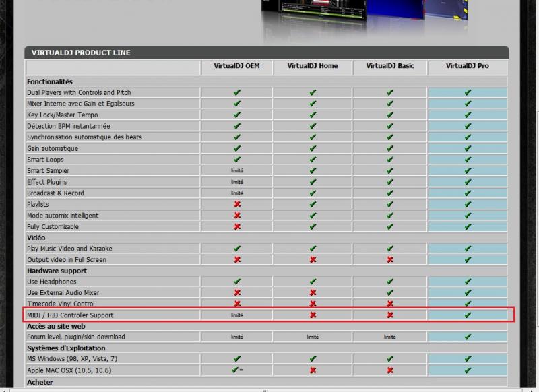Click the 'Systèmes d'Exploitation' section heading
Screen dimensions: 539x392
(66, 348)
